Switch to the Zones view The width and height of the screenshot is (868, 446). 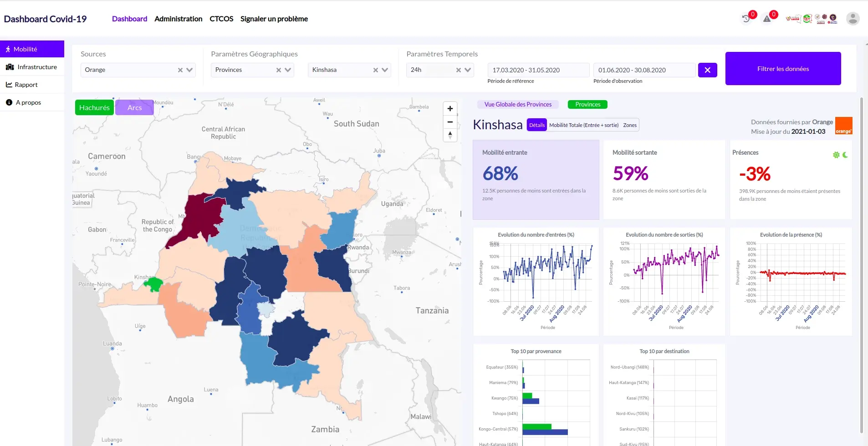point(630,125)
